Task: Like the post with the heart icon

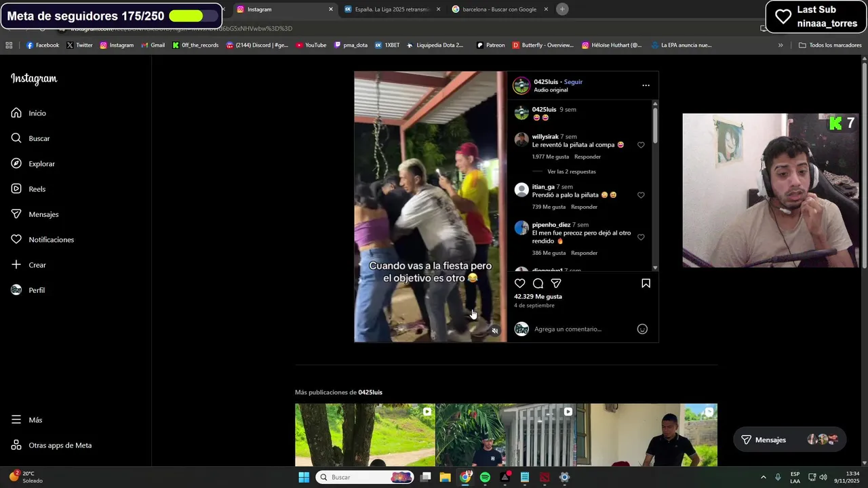Action: pos(519,283)
